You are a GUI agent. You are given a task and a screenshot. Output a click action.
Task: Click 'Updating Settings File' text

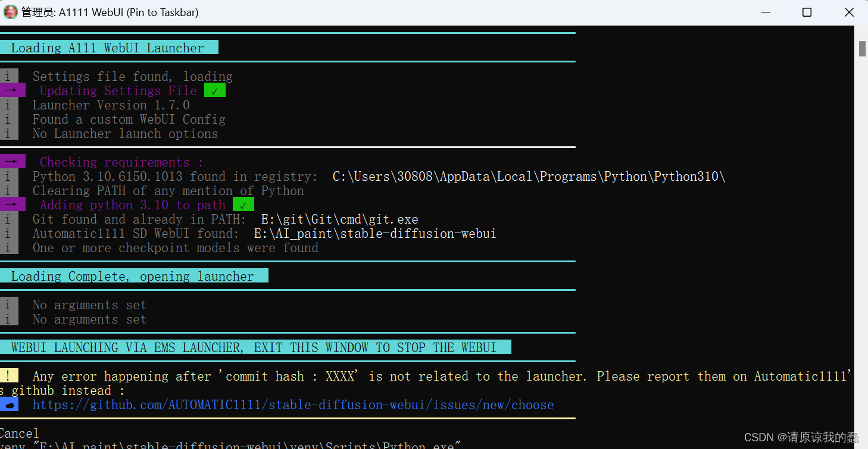(x=118, y=91)
